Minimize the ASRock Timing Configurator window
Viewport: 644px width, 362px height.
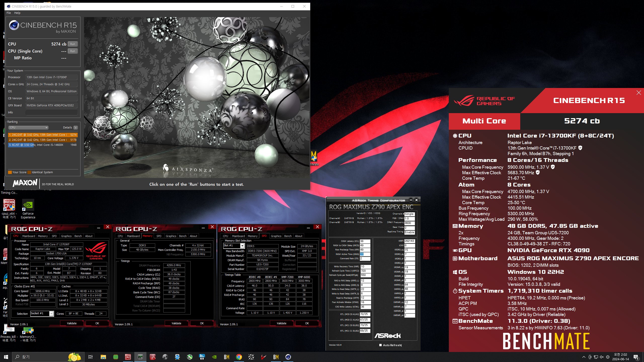tap(411, 200)
